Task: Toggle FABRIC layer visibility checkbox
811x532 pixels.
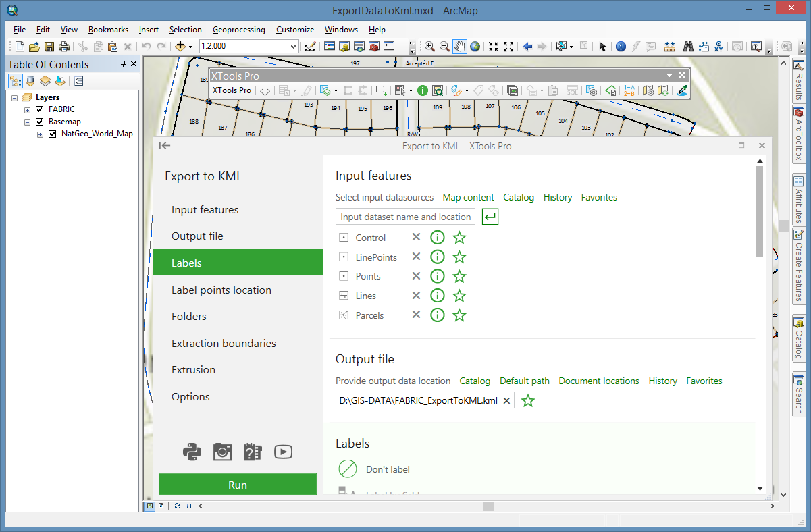Action: (x=40, y=109)
